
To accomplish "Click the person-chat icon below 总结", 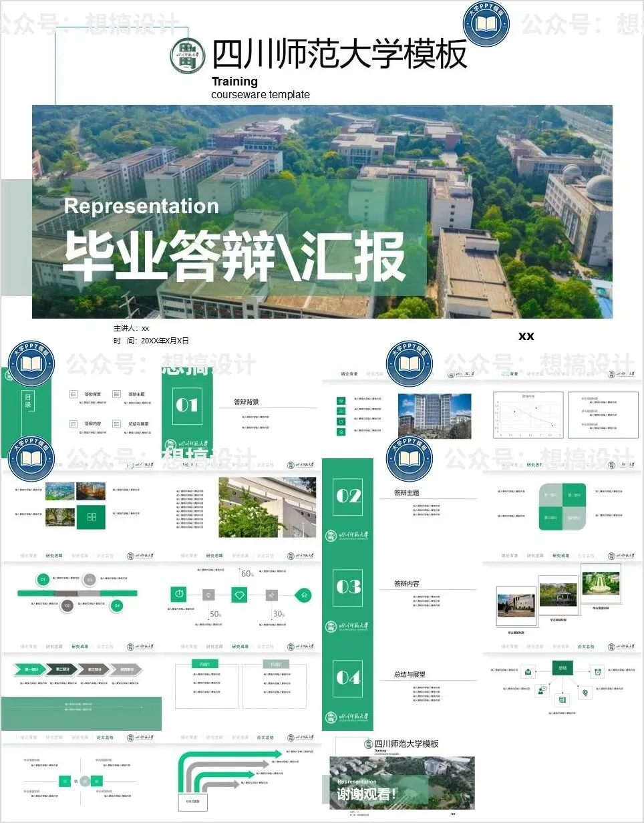I will 542,691.
